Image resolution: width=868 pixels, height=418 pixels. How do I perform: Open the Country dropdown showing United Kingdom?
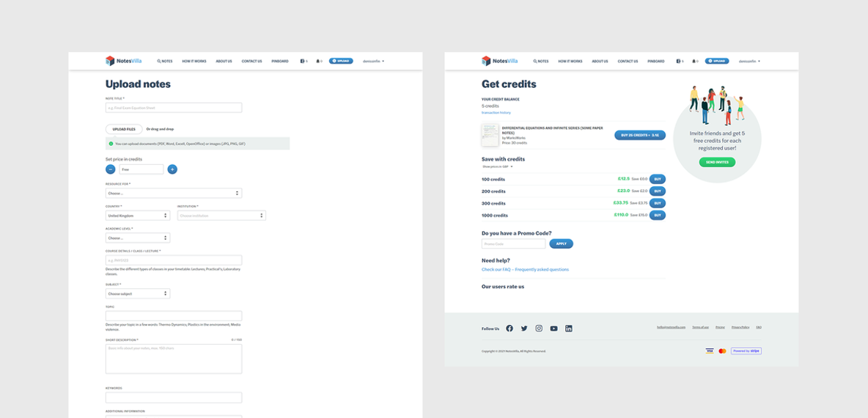(138, 216)
